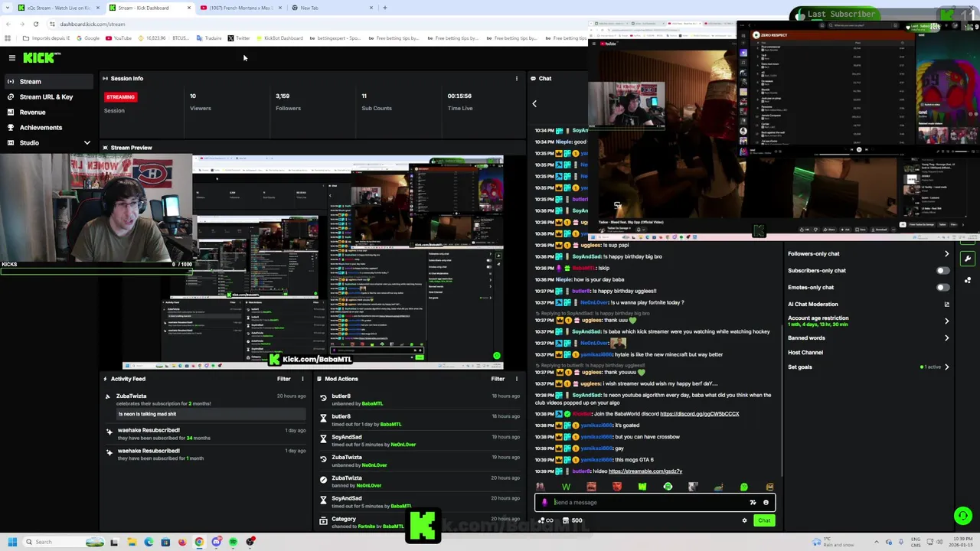980x551 pixels.
Task: Reload the dashboard page
Action: [x=35, y=24]
